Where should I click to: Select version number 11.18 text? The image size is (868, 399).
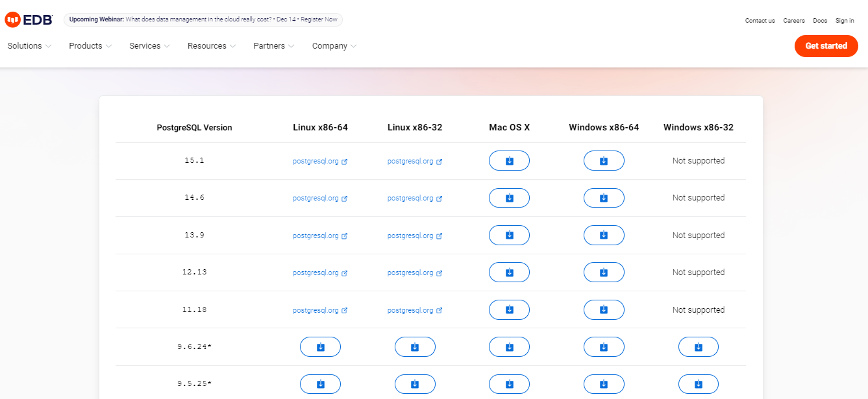tap(194, 309)
